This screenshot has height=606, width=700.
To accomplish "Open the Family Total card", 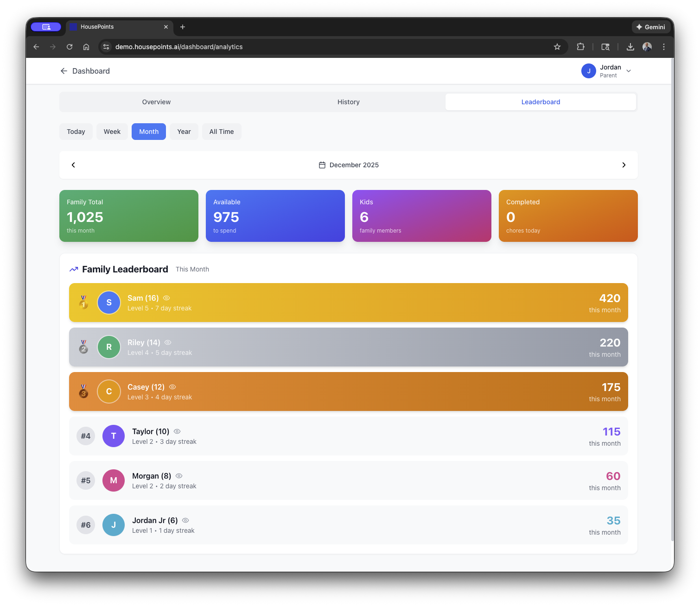I will (x=129, y=216).
